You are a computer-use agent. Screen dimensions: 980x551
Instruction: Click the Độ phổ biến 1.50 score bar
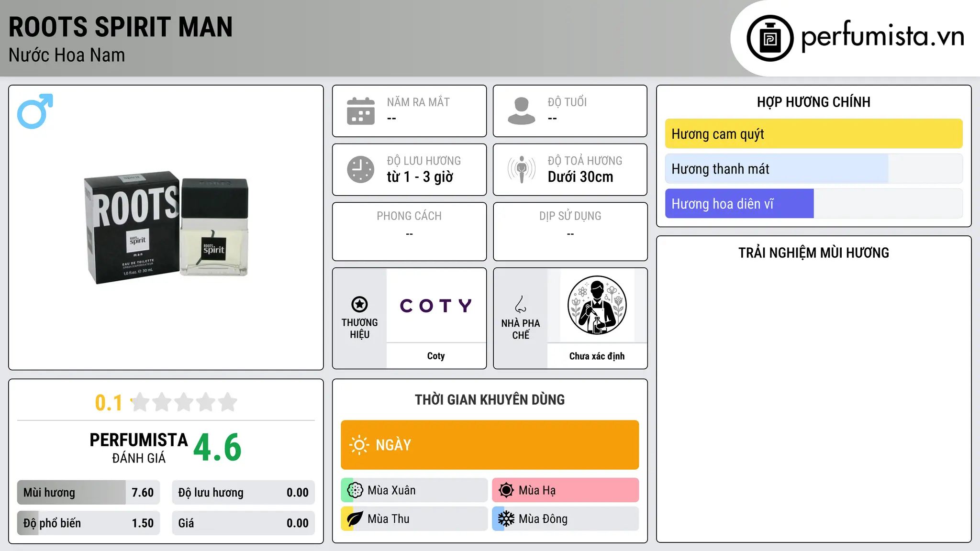pyautogui.click(x=89, y=523)
